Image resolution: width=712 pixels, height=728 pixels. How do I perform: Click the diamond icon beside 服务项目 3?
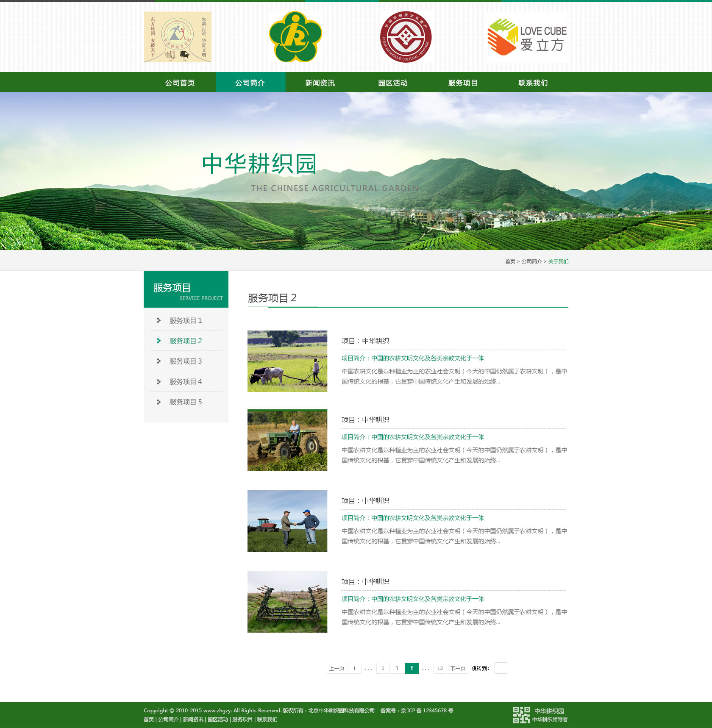pyautogui.click(x=159, y=361)
